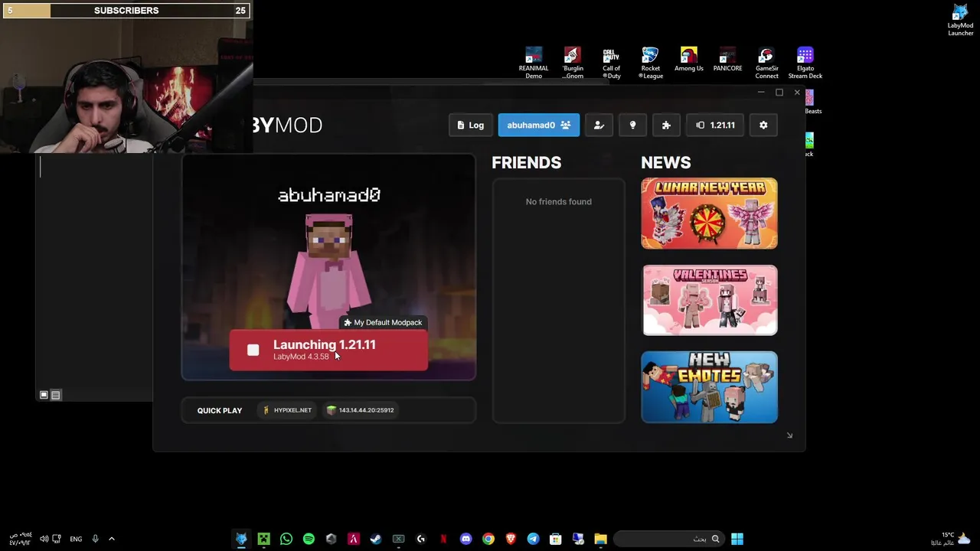Open Steam from the taskbar
Viewport: 980px width, 551px height.
click(x=376, y=539)
